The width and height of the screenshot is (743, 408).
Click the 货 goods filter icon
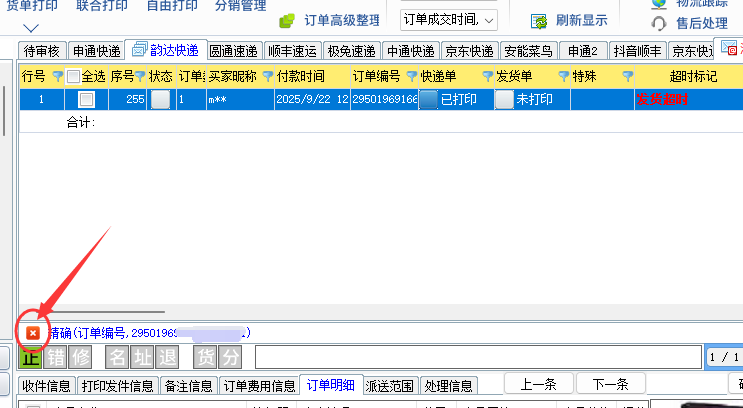coord(205,357)
